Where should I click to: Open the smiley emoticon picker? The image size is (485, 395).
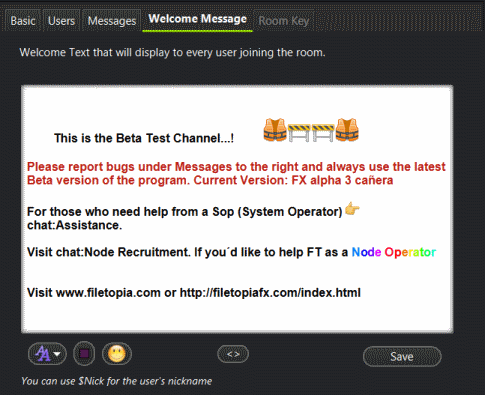[117, 354]
